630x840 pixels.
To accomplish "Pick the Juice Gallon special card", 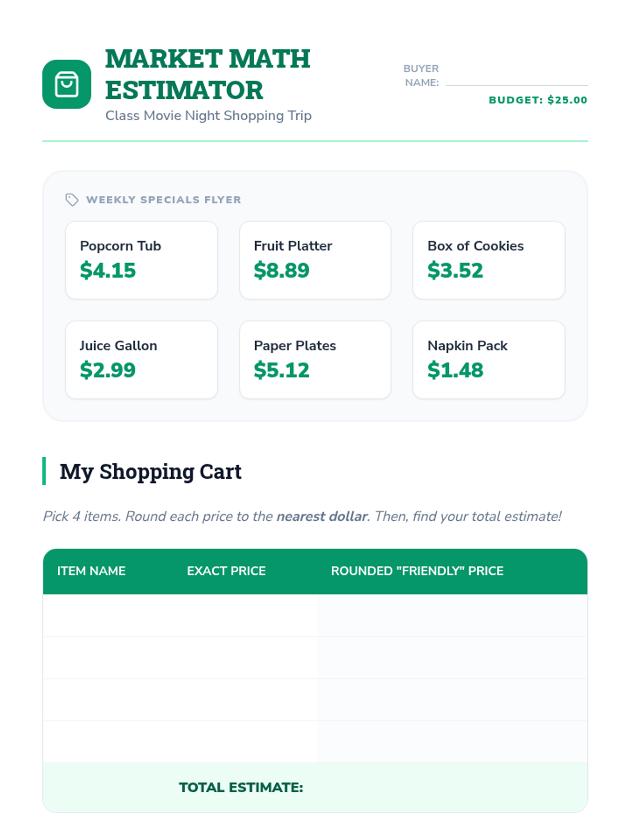I will tap(141, 360).
